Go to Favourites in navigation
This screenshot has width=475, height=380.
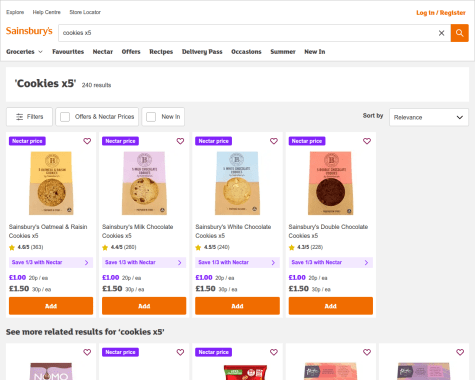tap(68, 52)
